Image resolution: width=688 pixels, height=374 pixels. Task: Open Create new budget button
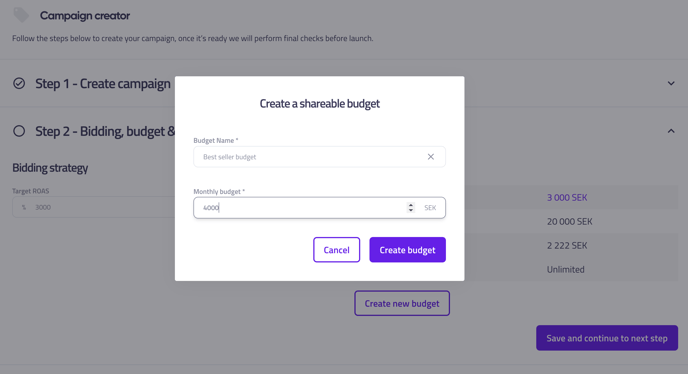pyautogui.click(x=402, y=303)
